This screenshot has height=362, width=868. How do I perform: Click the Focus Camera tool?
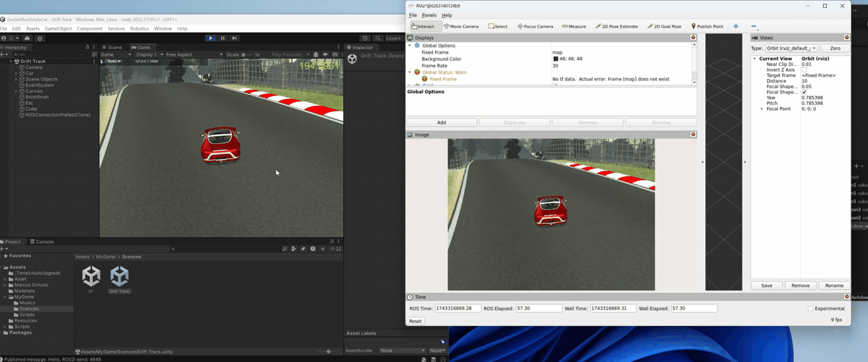point(535,26)
